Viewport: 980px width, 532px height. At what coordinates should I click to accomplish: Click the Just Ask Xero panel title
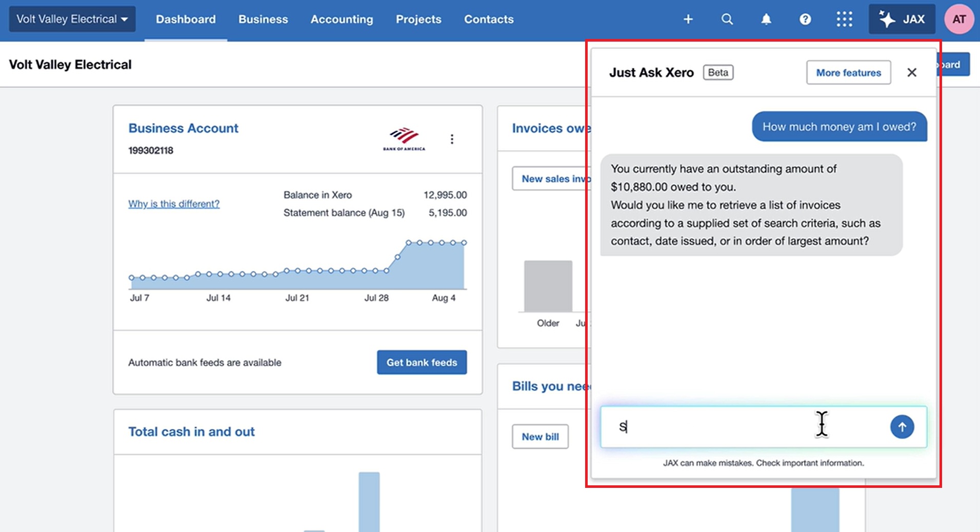coord(651,72)
